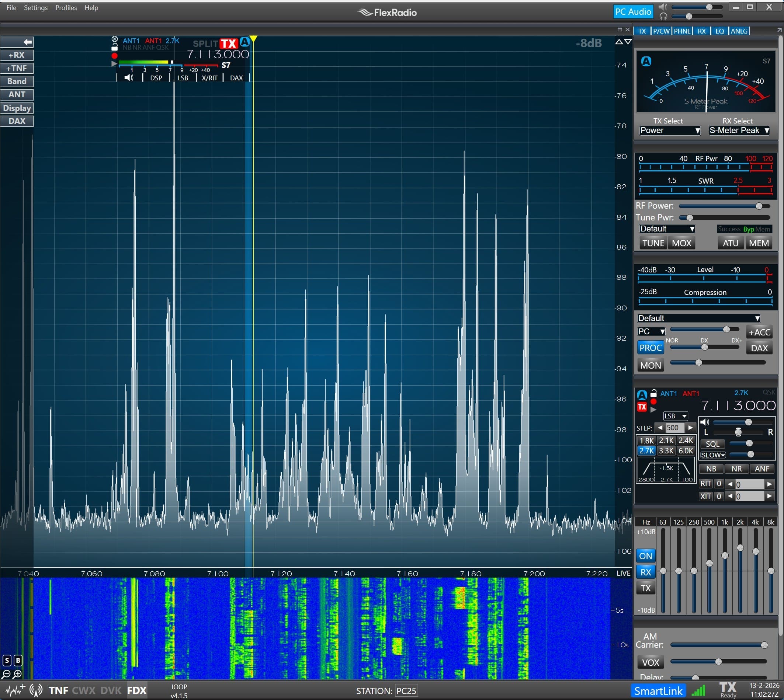This screenshot has width=784, height=700.
Task: Click the headphone volume icon
Action: 663,17
